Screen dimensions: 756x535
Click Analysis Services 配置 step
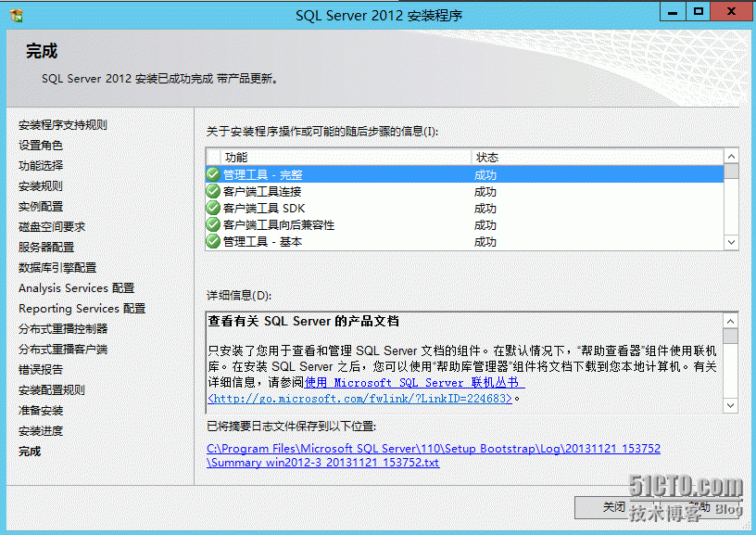tap(76, 288)
